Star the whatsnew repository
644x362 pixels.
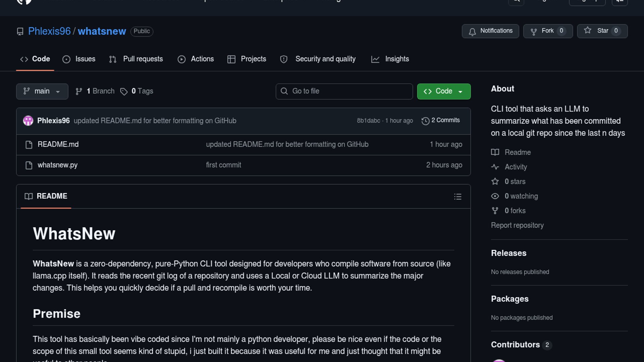[602, 31]
